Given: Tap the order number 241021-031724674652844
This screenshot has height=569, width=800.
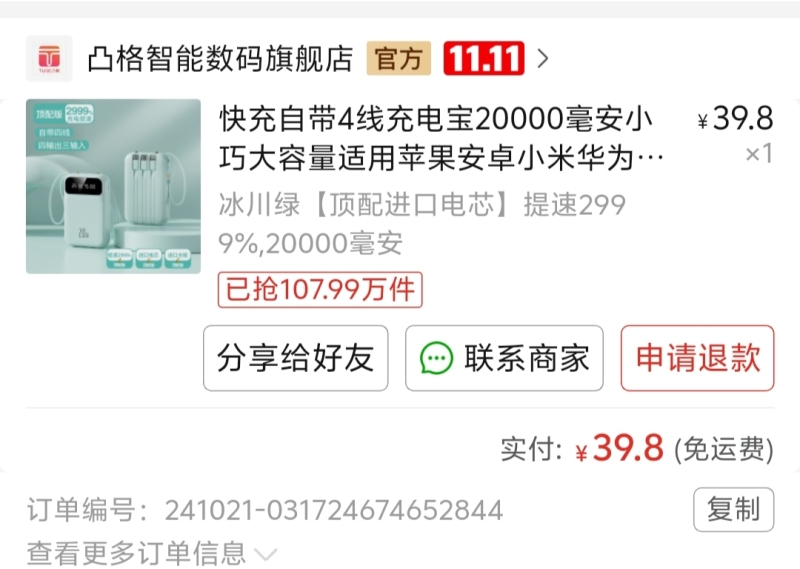Looking at the screenshot, I should tap(334, 510).
